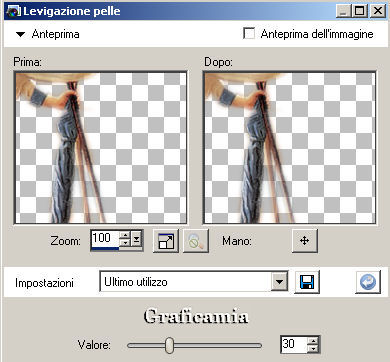Click the Zoom field showing 100
Viewport: 390px width, 362px height.
tap(105, 238)
